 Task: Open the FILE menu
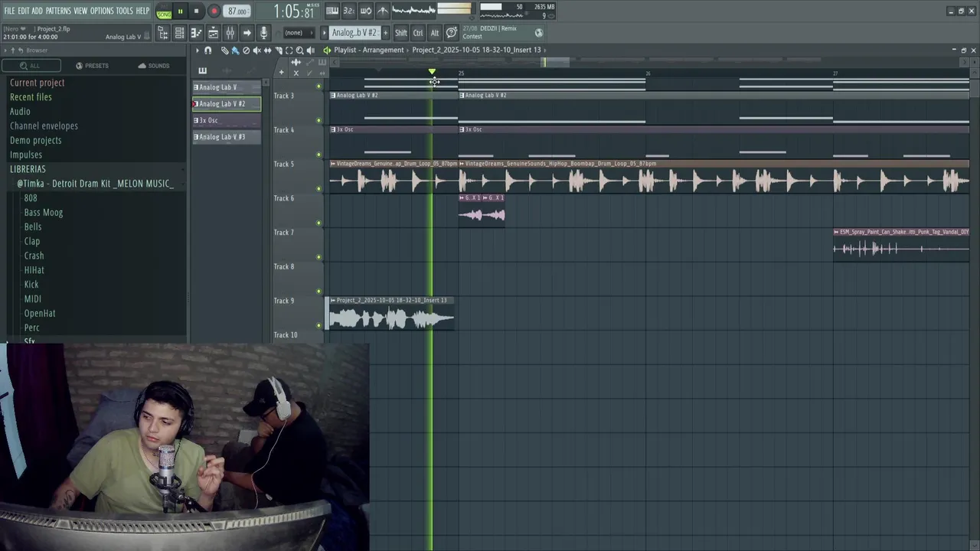pos(9,11)
